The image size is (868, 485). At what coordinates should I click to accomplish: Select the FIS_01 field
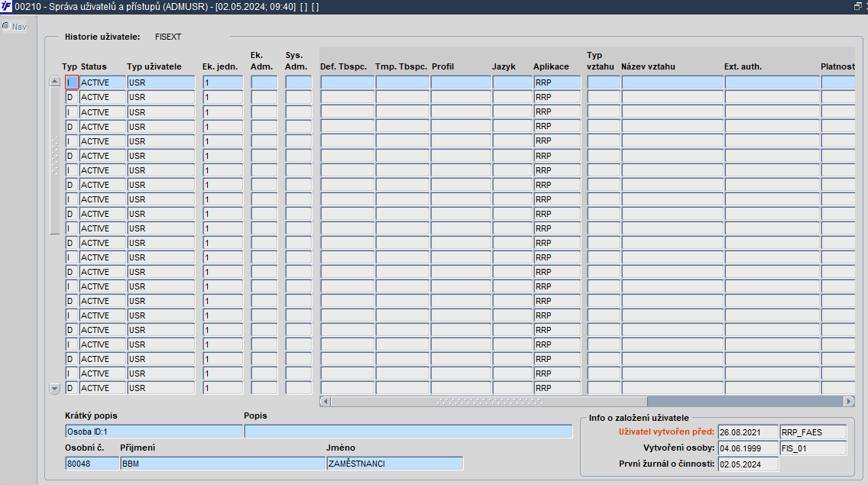click(813, 448)
